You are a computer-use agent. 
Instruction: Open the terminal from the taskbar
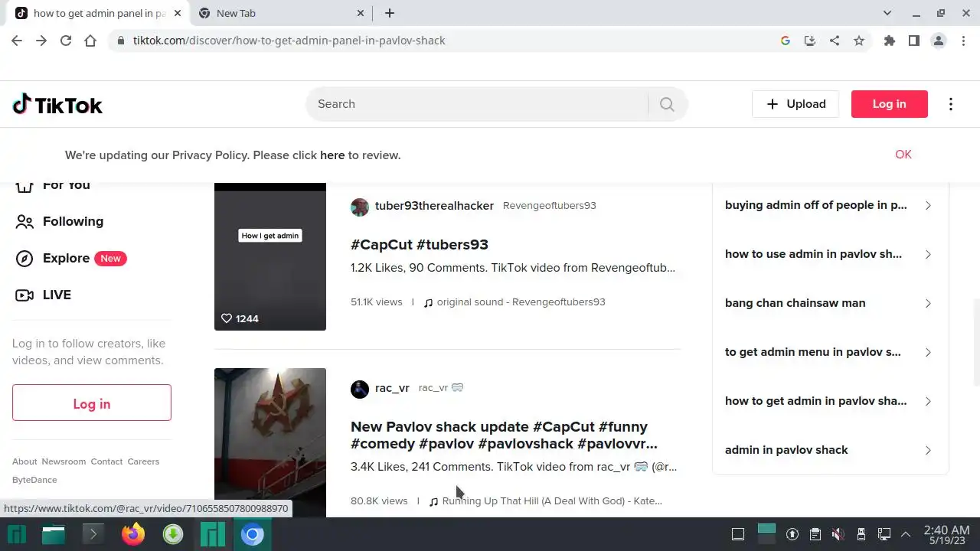(93, 533)
